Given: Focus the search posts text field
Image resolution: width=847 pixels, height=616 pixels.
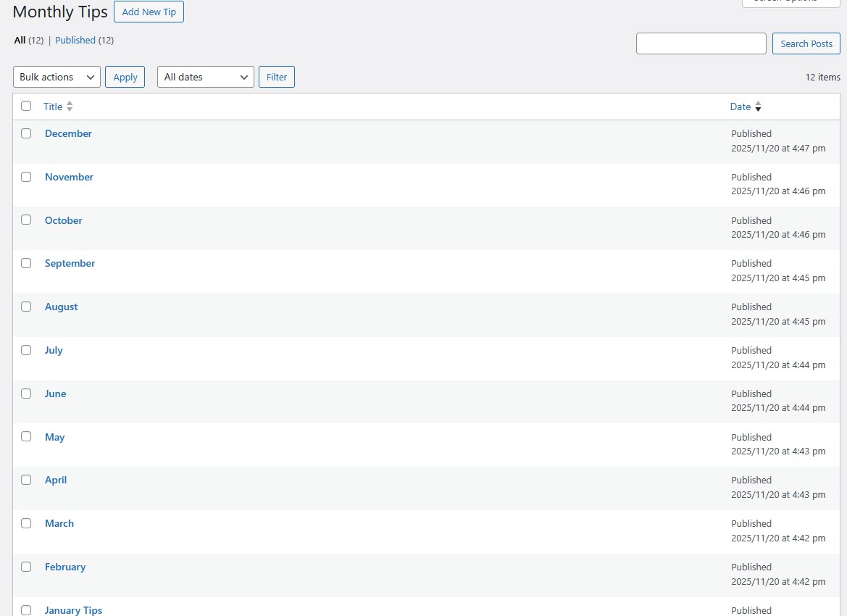Looking at the screenshot, I should (701, 43).
